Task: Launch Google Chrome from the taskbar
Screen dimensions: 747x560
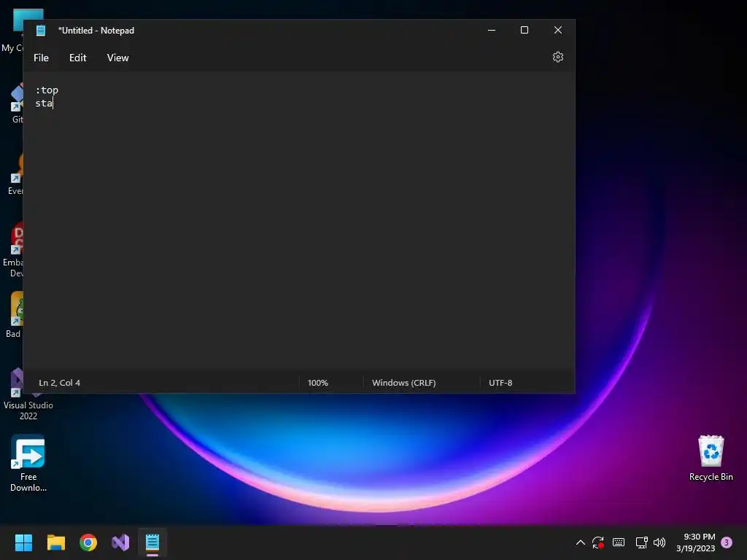Action: coord(88,542)
